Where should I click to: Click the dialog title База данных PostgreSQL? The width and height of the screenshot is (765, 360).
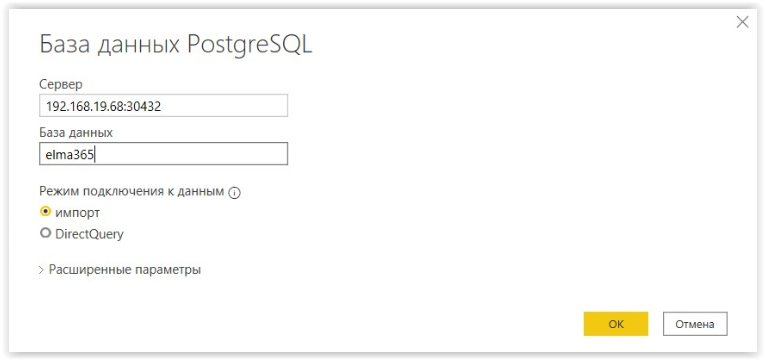tap(175, 46)
